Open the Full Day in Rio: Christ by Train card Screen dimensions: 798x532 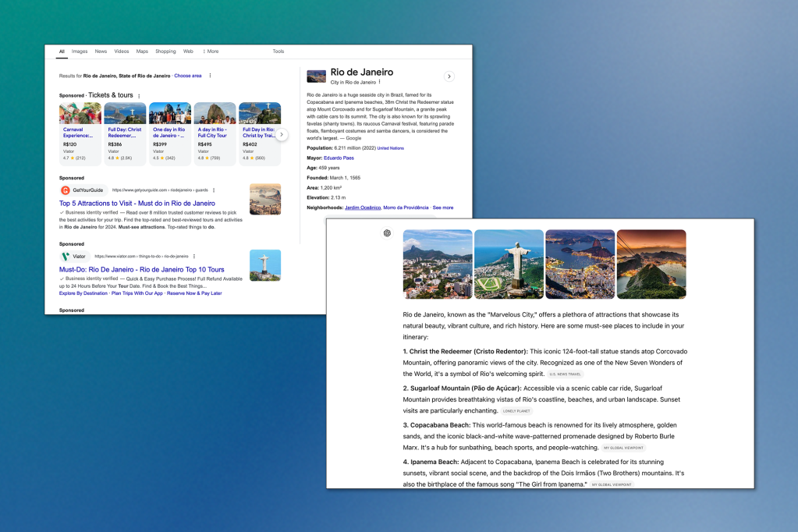260,133
